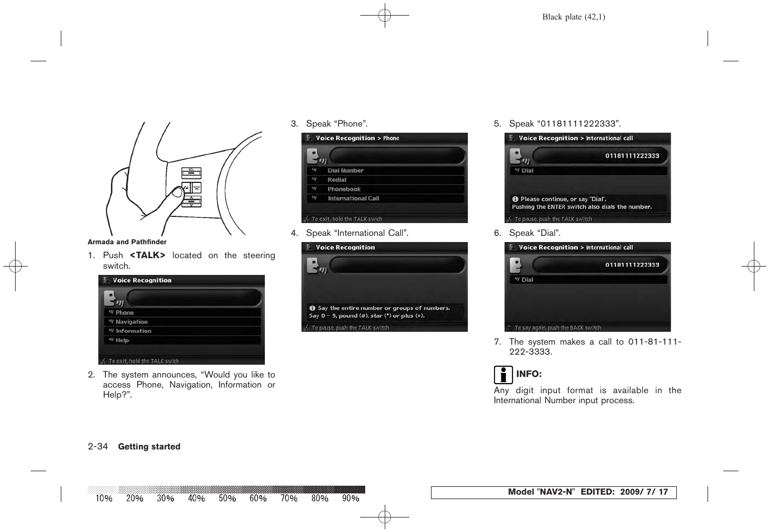This screenshot has width=770, height=532.
Task: Select the Help voice command row
Action: [182, 340]
